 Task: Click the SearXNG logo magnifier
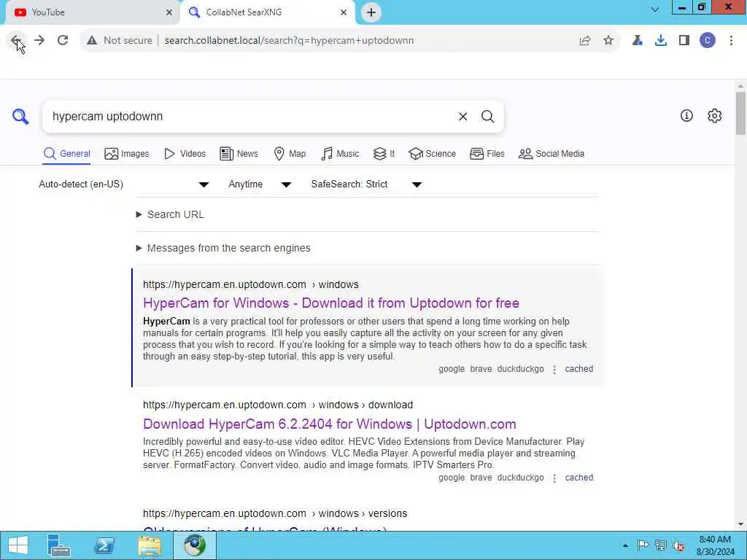[20, 116]
